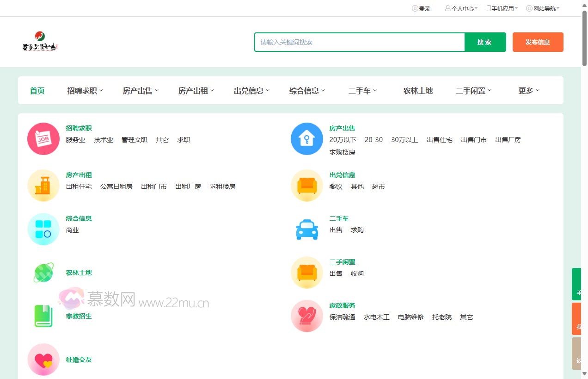Open the 手机应用 dropdown

pos(501,8)
